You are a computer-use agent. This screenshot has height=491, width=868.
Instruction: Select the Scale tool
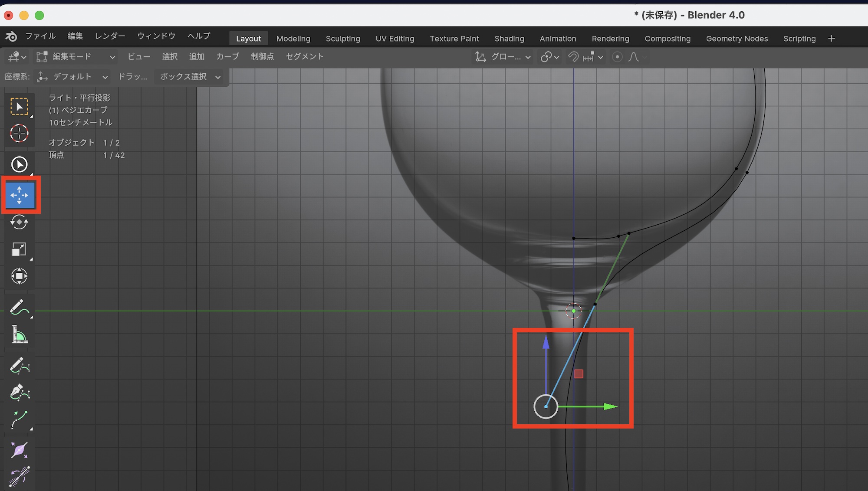click(19, 249)
